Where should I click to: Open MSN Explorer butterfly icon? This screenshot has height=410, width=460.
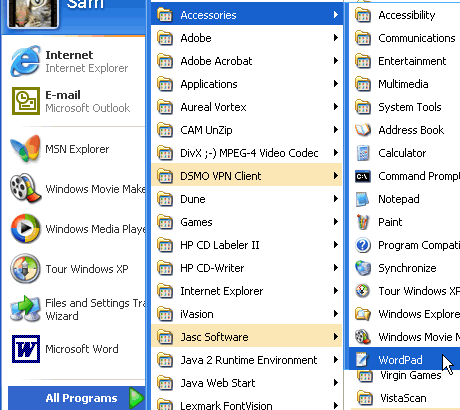pyautogui.click(x=25, y=149)
